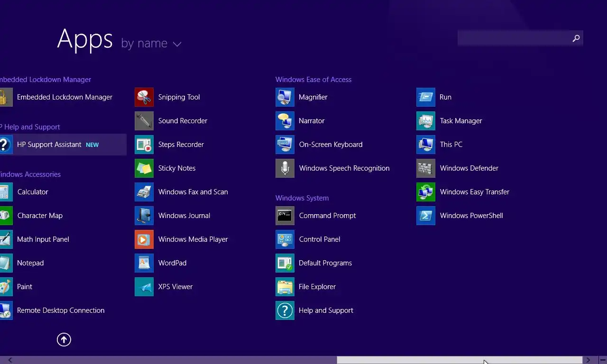
Task: Click the zoom-out minus button at bottom corner
Action: (x=603, y=360)
